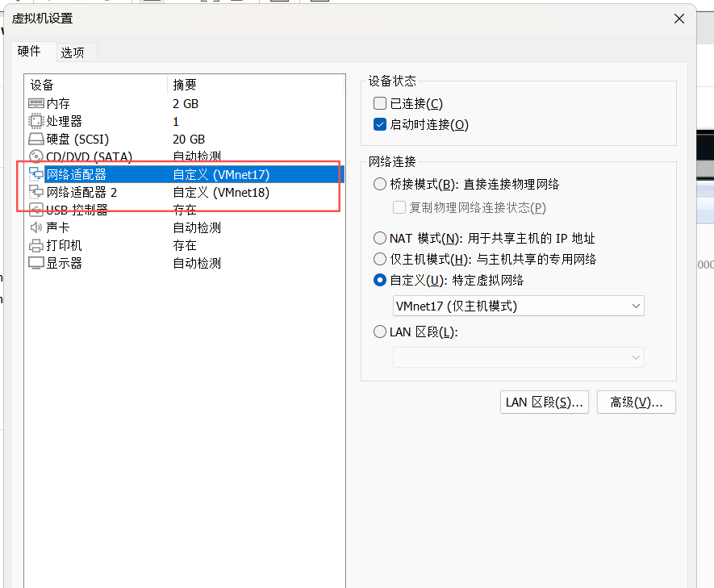
Task: Select the 网络适配器 2 row
Action: (x=185, y=192)
